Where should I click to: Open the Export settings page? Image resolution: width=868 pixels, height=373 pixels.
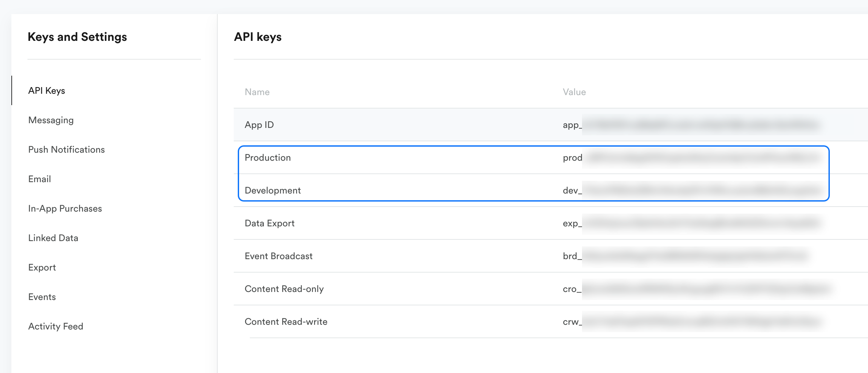42,268
